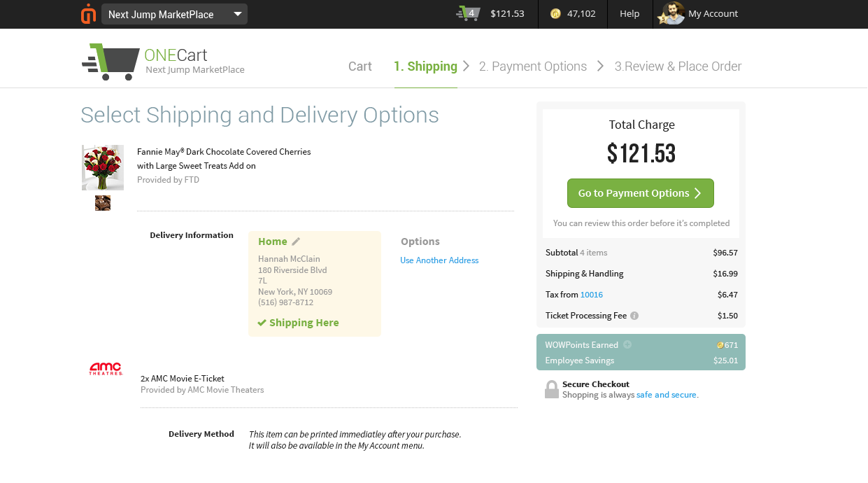The width and height of the screenshot is (868, 483).
Task: Click the pencil edit icon beside Home
Action: [x=296, y=241]
